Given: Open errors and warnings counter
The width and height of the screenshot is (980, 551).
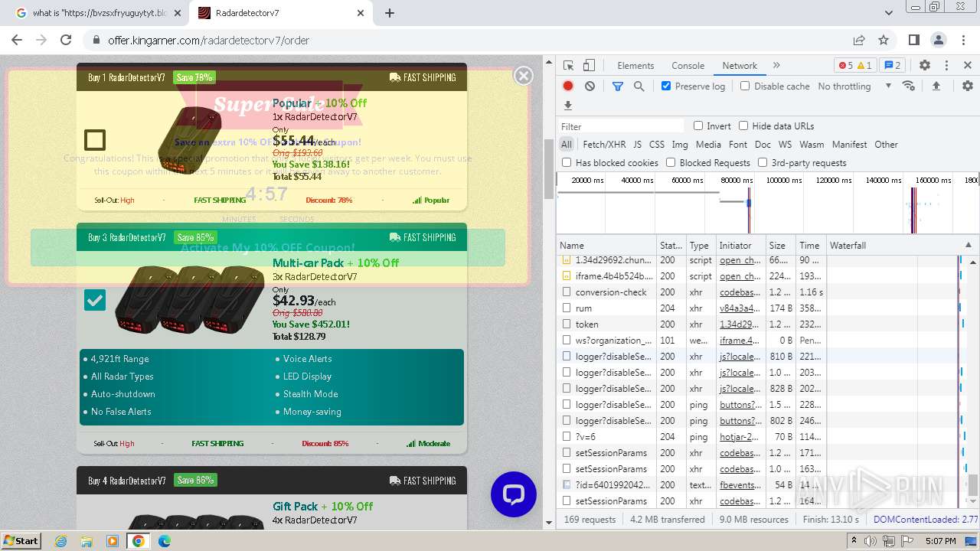Looking at the screenshot, I should pos(855,66).
